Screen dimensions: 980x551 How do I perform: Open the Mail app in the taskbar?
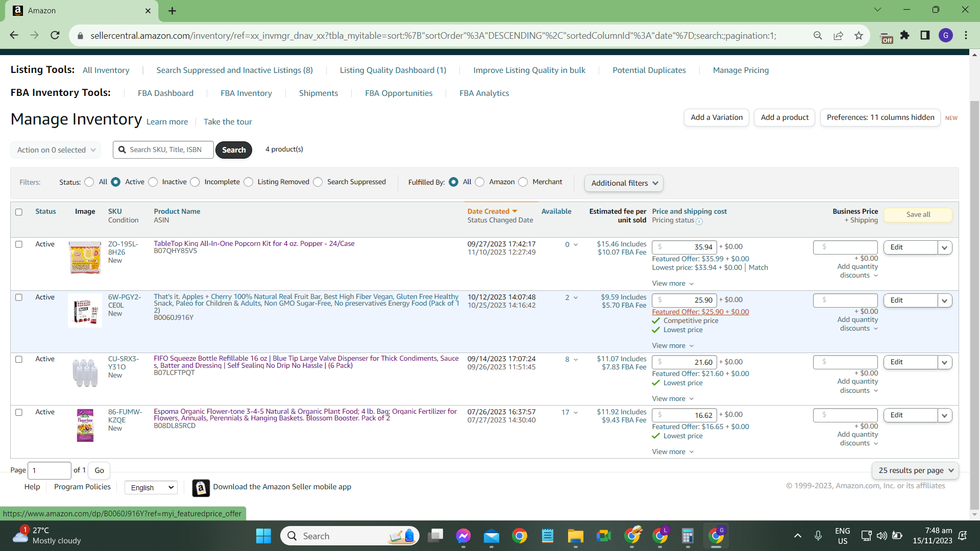491,536
